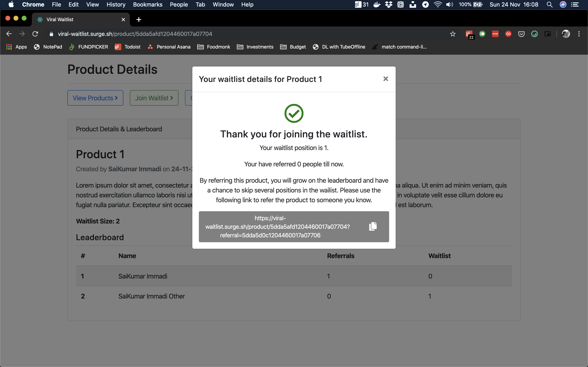Open macOS Spotlight search icon
This screenshot has height=367, width=588.
pos(549,5)
